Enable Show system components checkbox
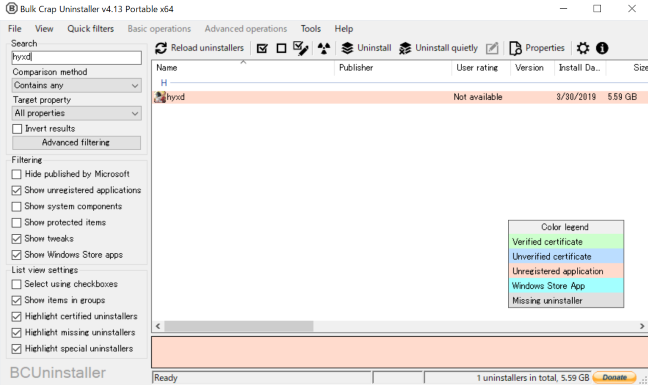 tap(17, 207)
